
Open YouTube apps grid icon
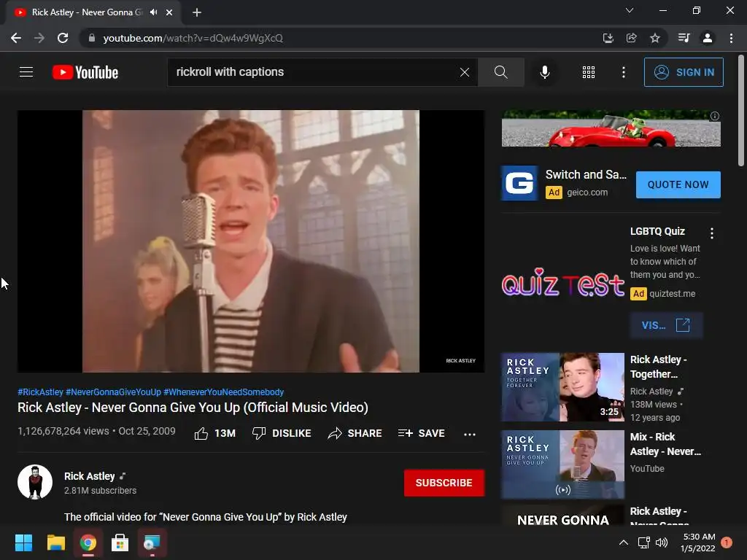click(589, 72)
